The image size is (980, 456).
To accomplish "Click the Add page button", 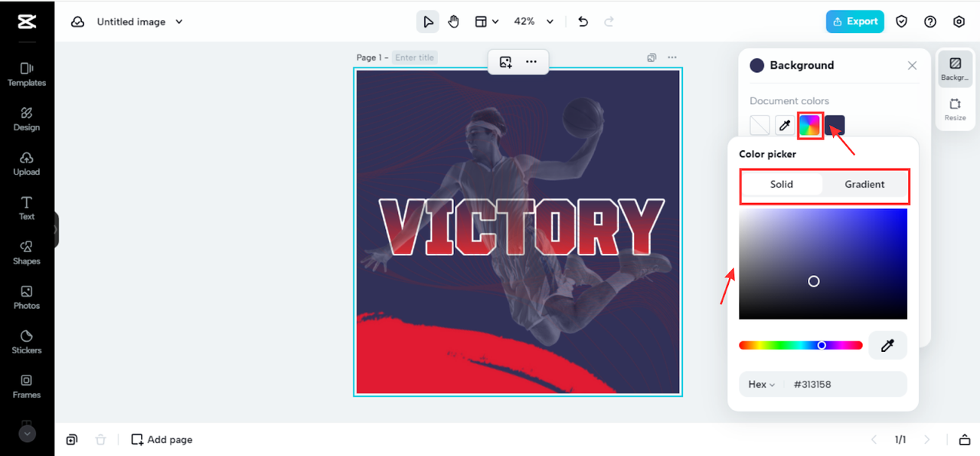I will 162,440.
